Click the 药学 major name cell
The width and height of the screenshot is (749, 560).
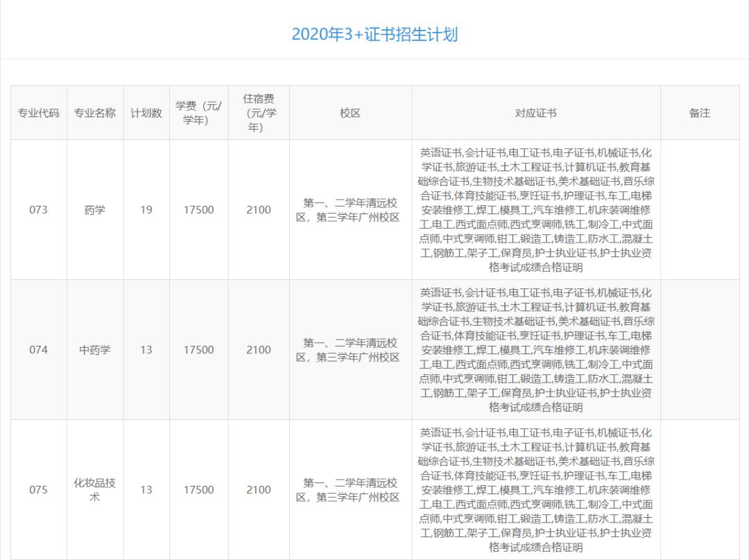94,209
